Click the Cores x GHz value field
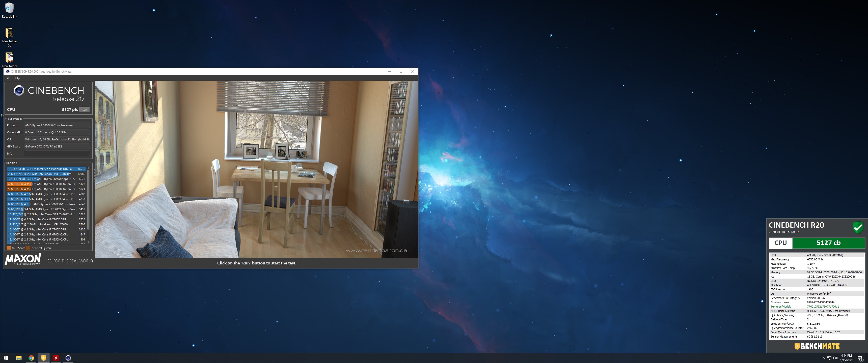Screen dimensions: 868x363 click(57, 132)
